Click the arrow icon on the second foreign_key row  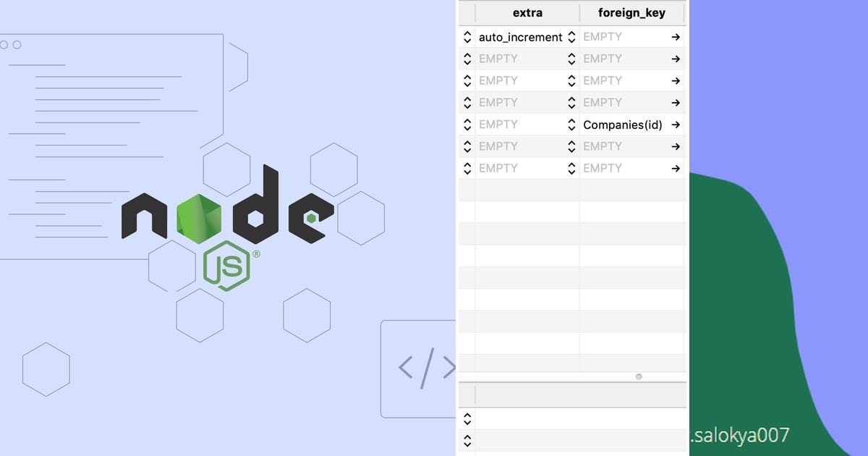tap(675, 59)
